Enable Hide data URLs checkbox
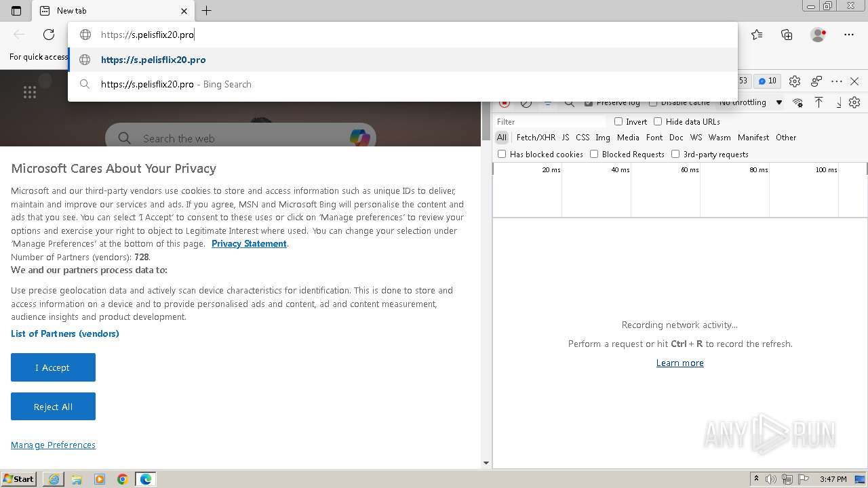The height and width of the screenshot is (488, 868). (x=658, y=122)
